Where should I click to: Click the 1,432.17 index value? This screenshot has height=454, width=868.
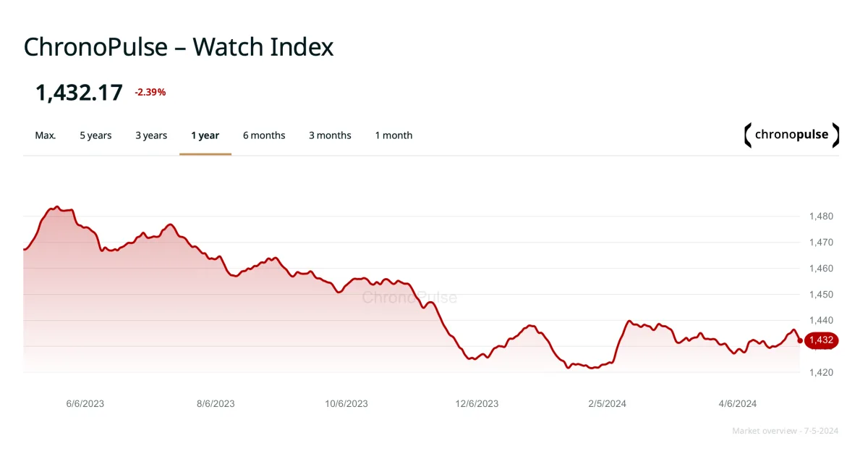point(80,93)
